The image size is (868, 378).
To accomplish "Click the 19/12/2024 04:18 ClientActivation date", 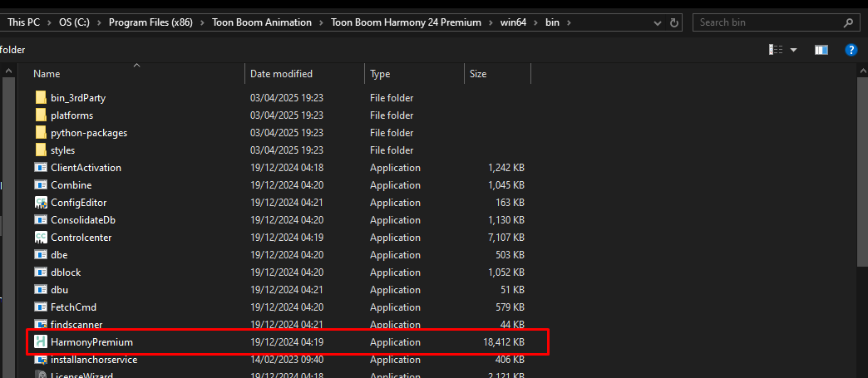I will [x=287, y=168].
